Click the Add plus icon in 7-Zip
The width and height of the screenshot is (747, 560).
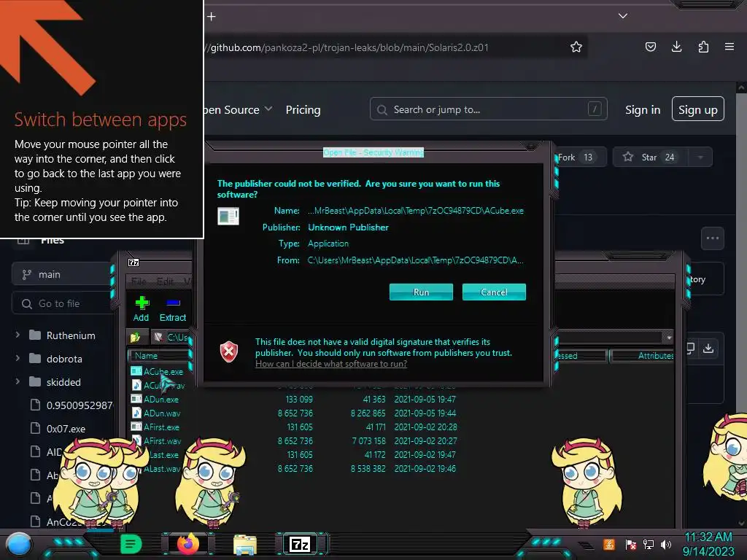click(x=142, y=303)
